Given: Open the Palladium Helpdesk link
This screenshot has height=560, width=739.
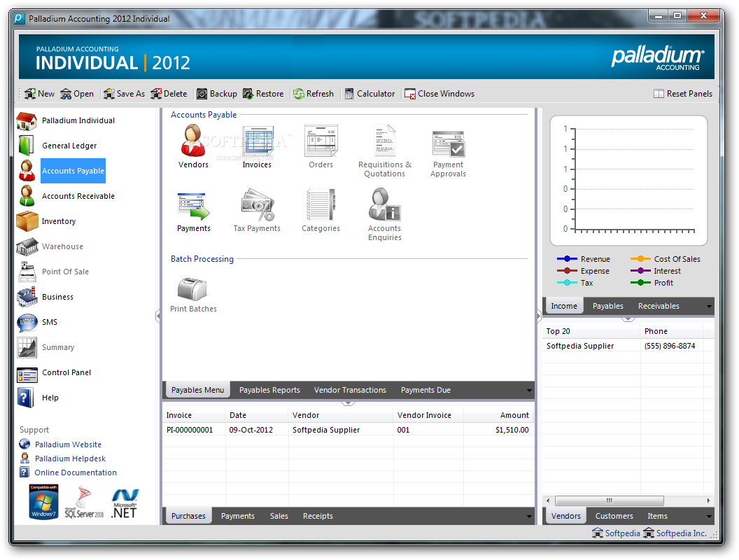Looking at the screenshot, I should 70,458.
